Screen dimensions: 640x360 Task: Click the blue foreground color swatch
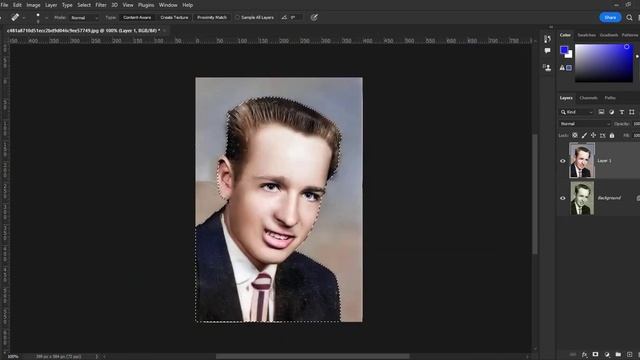point(564,50)
